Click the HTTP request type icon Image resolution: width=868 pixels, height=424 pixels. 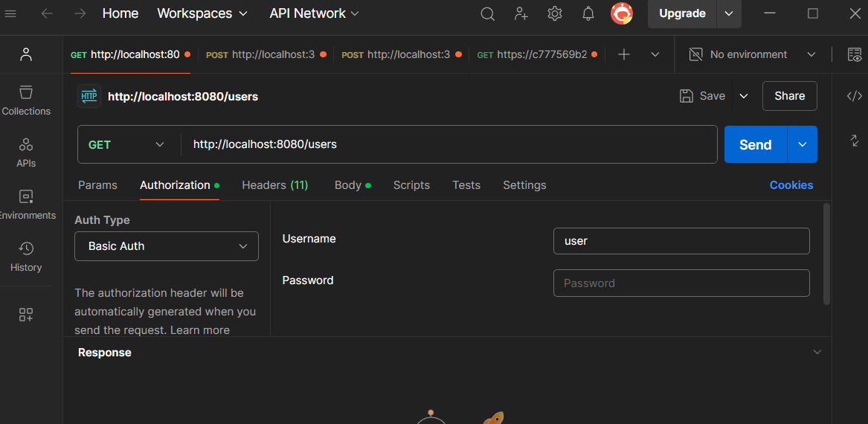tap(89, 96)
